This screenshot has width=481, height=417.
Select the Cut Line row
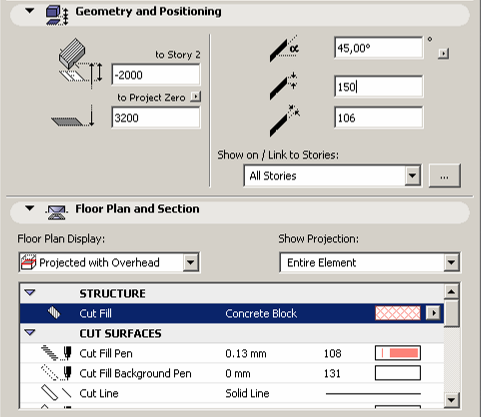point(232,393)
